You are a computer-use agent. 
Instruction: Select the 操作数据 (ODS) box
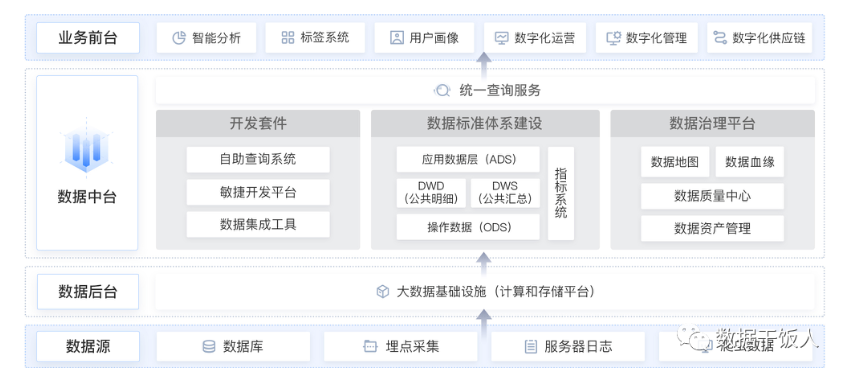coord(468,227)
